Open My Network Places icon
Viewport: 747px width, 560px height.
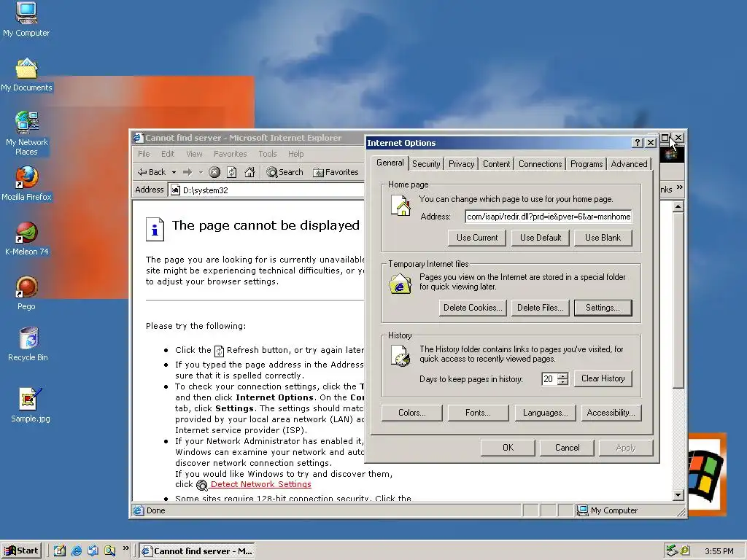click(x=26, y=133)
